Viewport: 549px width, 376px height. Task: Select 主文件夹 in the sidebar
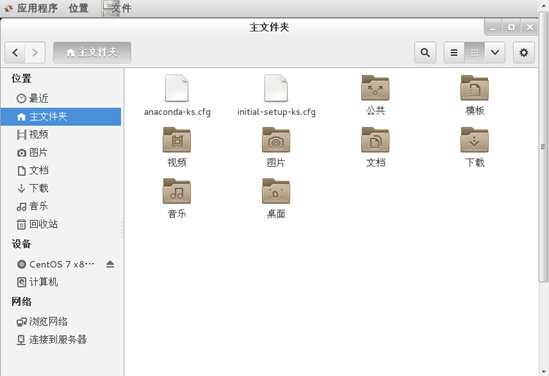pyautogui.click(x=61, y=117)
